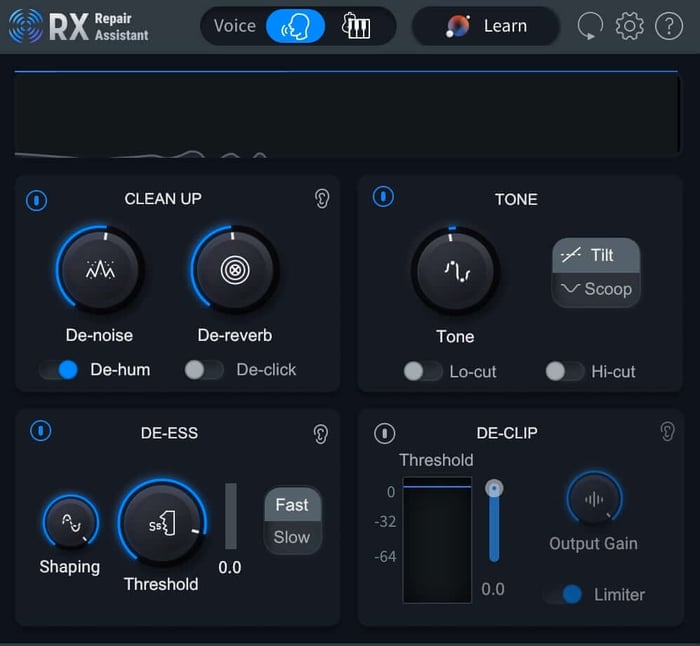
Task: Click the CLEAN UP section title
Action: pyautogui.click(x=163, y=199)
